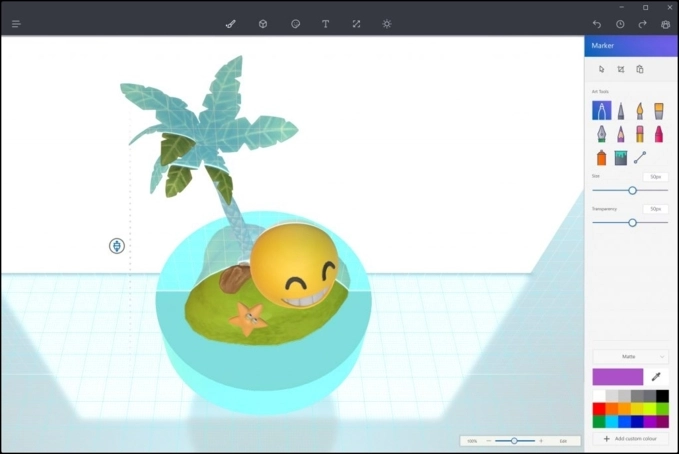Open the Matte material dropdown

(x=630, y=357)
